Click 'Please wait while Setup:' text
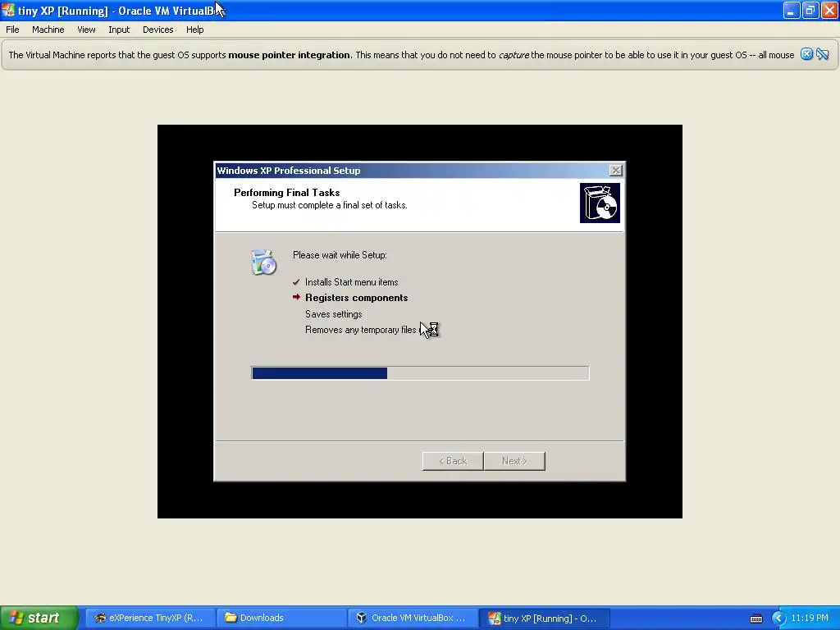The image size is (840, 630). click(x=340, y=255)
